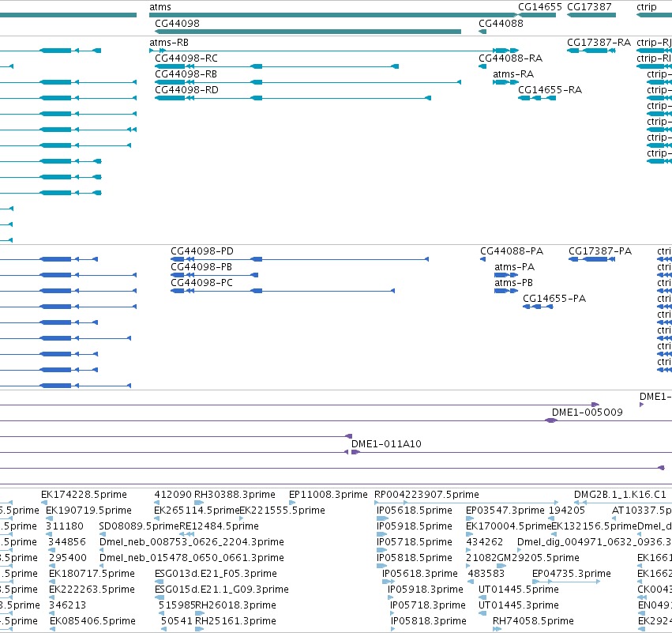Select the CG44088 gene feature

(x=482, y=32)
